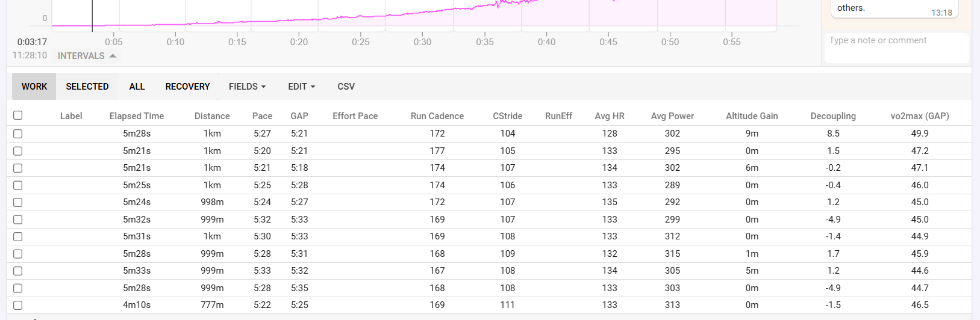Click the 0:30 mark on chart timeline
The width and height of the screenshot is (980, 320).
coord(422,42)
